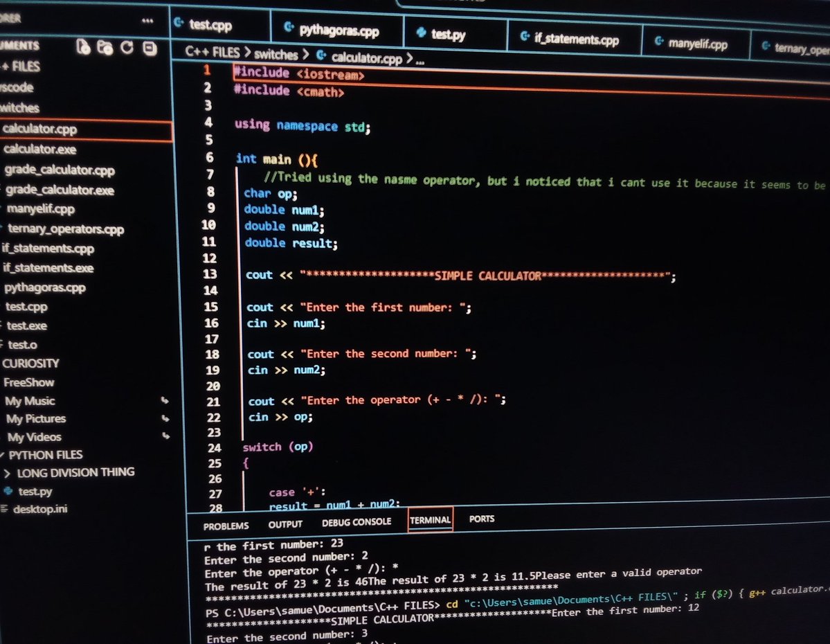Click the shortcut arrow icon beside My Pictures
The height and width of the screenshot is (644, 830).
pos(166,418)
